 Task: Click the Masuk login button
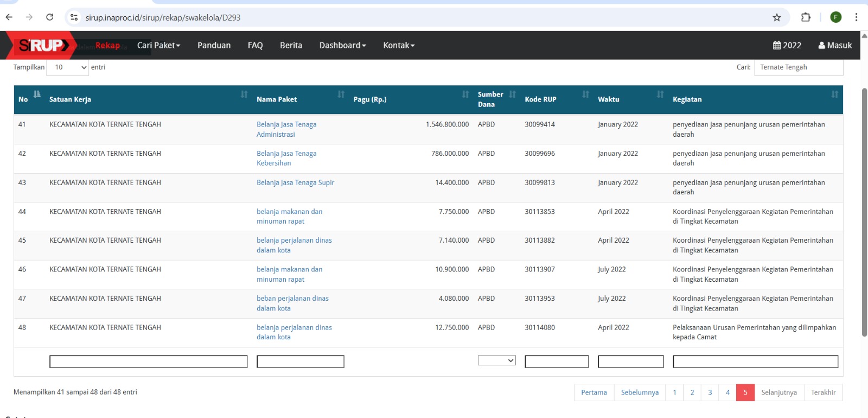(x=835, y=46)
